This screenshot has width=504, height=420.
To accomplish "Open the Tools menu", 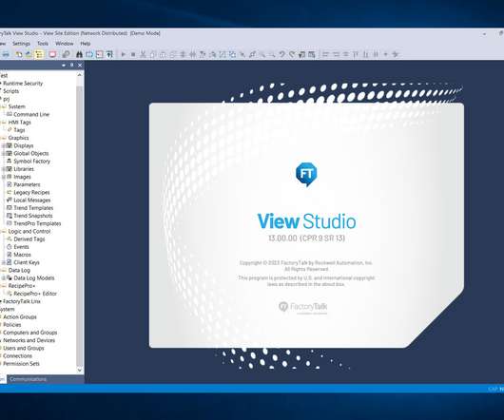I will click(43, 44).
